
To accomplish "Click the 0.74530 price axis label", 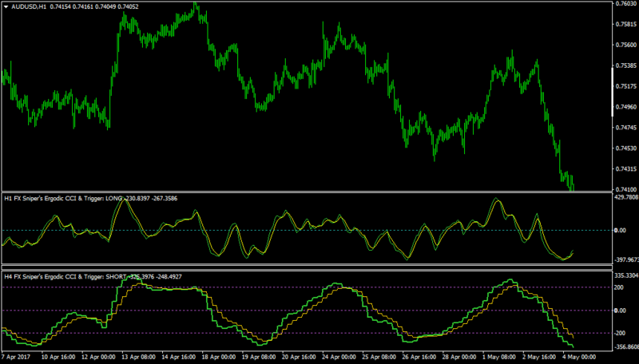I will (x=625, y=148).
